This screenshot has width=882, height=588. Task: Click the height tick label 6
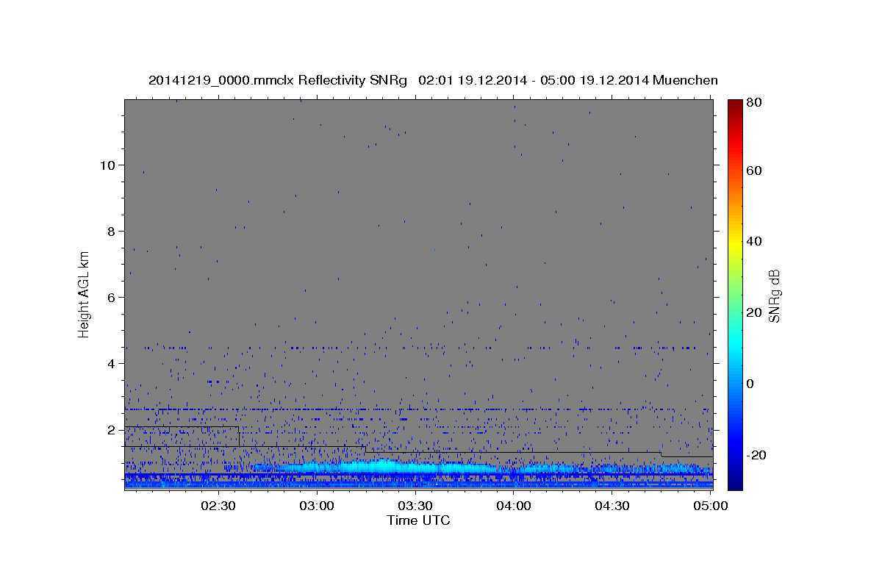coord(110,297)
